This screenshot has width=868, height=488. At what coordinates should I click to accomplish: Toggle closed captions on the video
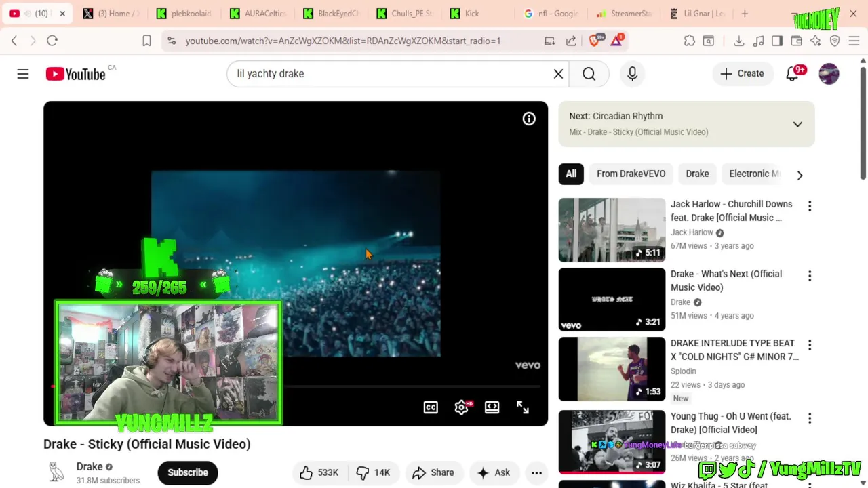point(431,407)
